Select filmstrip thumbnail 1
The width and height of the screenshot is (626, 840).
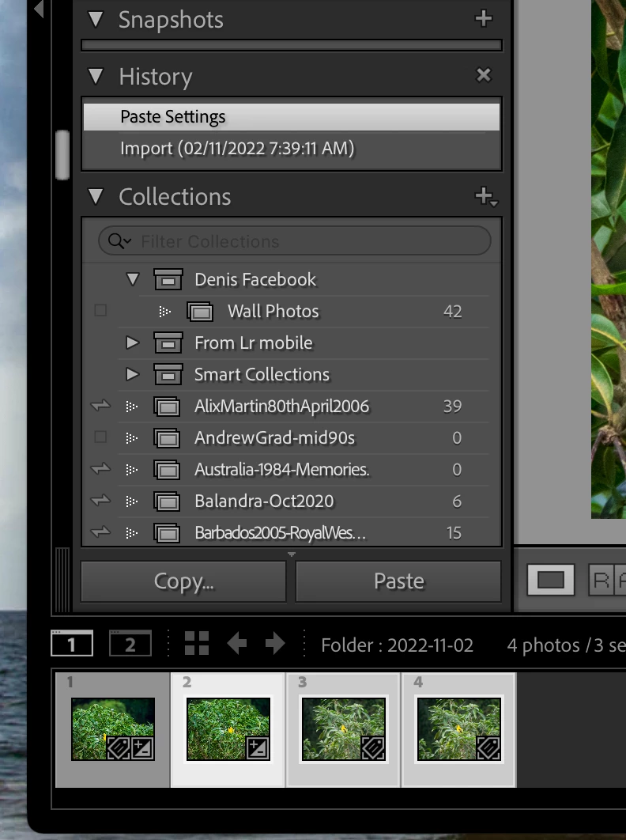[x=112, y=729]
